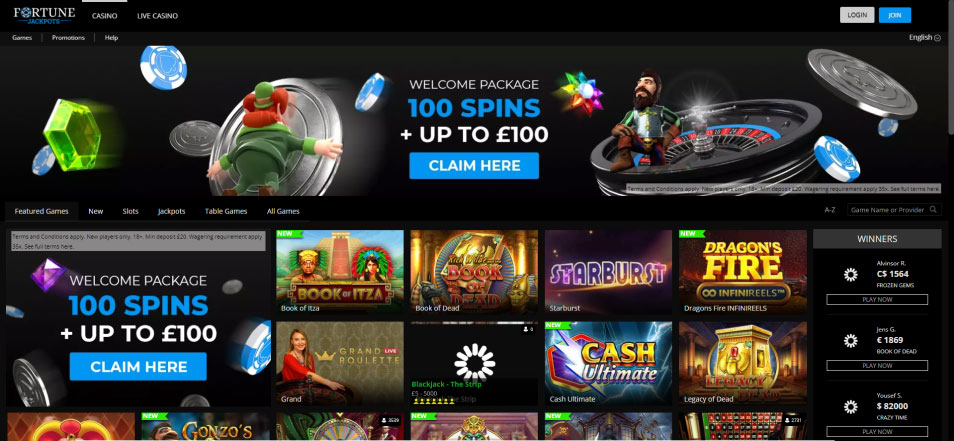This screenshot has width=954, height=441.
Task: Click the gear icon beside Yousef S.
Action: point(850,406)
